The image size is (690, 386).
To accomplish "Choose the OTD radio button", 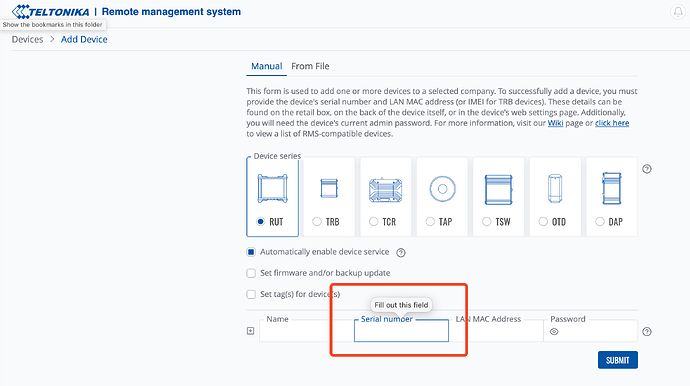I will [543, 221].
